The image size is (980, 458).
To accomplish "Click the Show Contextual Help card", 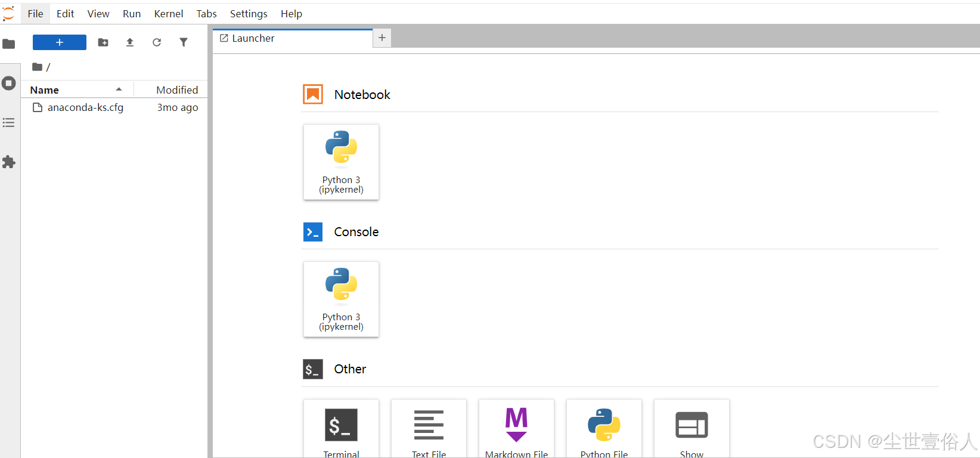I will 691,429.
